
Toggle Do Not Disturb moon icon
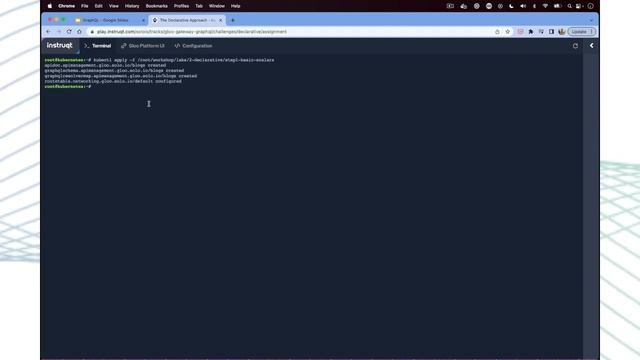(x=511, y=6)
